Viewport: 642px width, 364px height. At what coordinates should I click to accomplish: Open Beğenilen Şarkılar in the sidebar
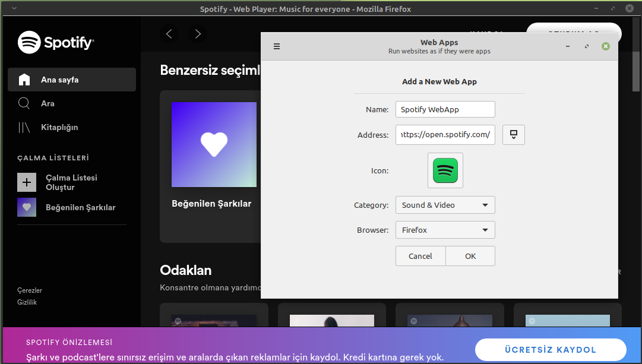click(72, 207)
